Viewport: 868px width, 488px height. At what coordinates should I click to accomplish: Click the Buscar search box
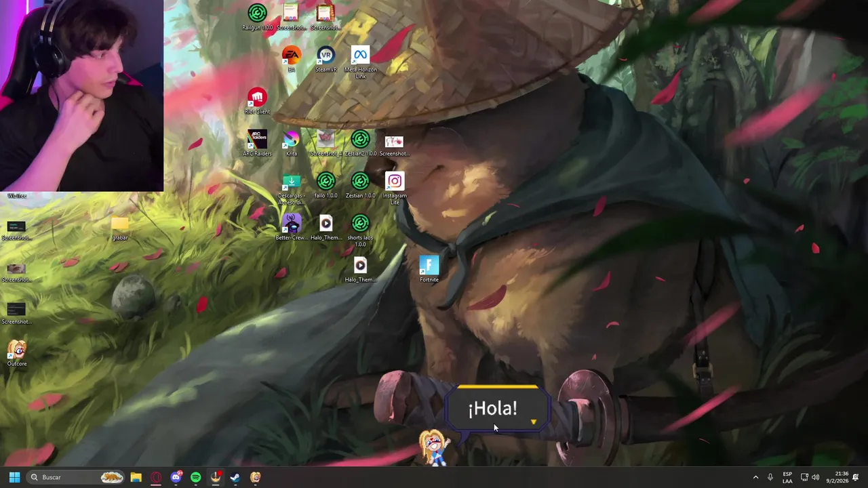76,477
